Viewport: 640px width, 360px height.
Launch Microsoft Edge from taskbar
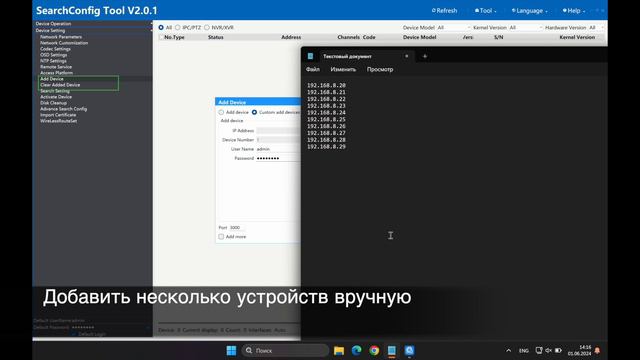tap(356, 351)
